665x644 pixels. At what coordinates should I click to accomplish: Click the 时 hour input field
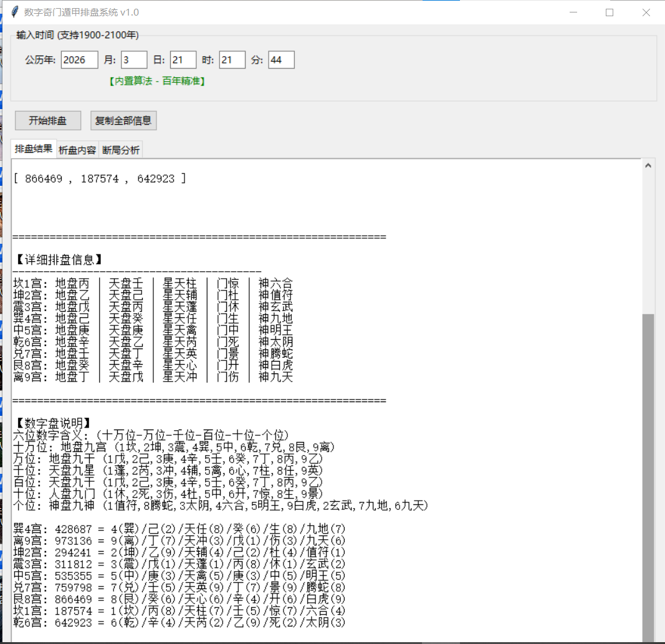[x=232, y=60]
